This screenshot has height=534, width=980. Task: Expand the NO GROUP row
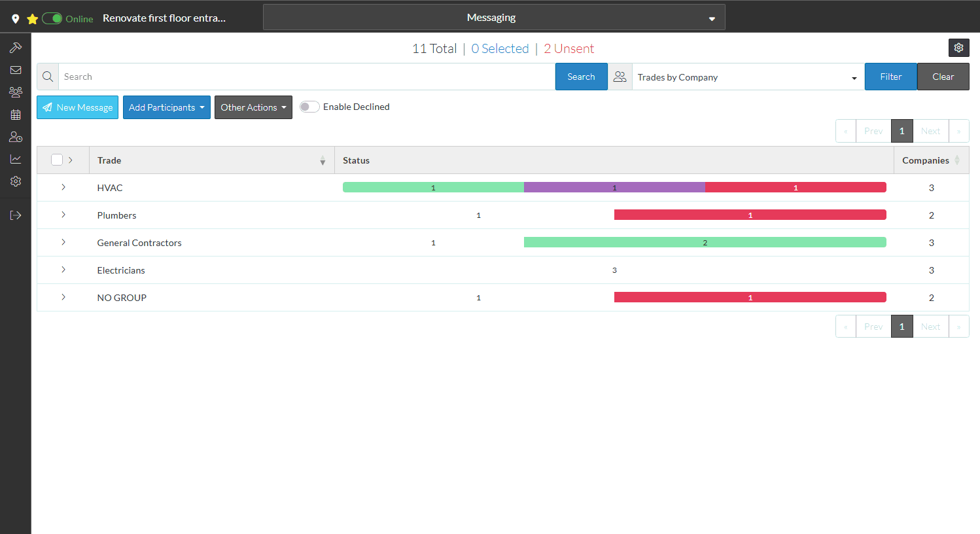[63, 297]
